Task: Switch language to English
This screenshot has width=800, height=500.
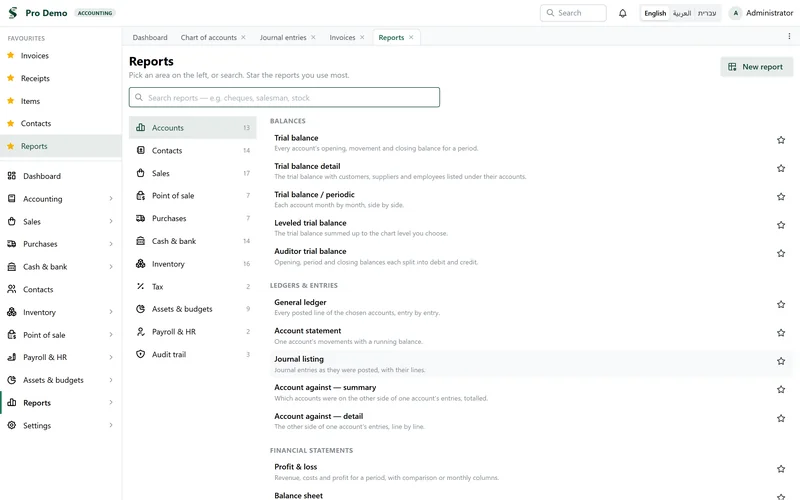Action: pos(655,13)
